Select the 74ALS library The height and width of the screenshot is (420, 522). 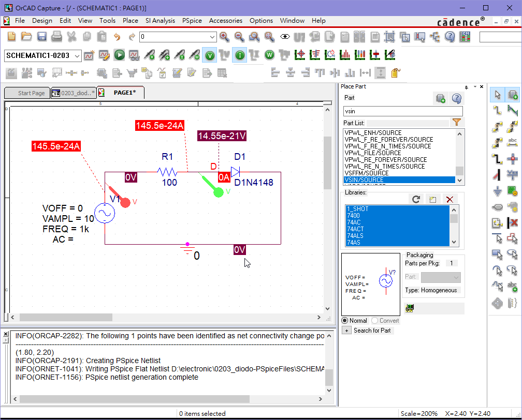(398, 236)
